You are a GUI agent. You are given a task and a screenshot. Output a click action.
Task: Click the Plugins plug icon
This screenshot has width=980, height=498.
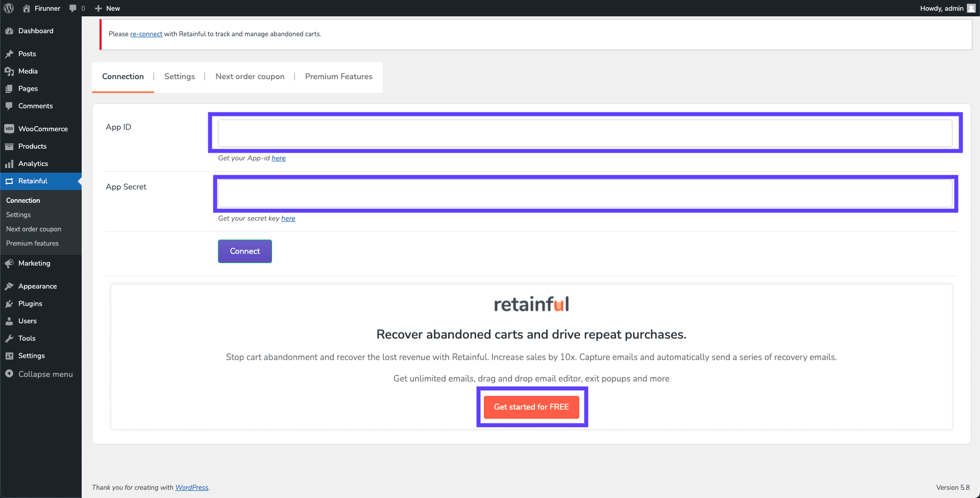[9, 304]
